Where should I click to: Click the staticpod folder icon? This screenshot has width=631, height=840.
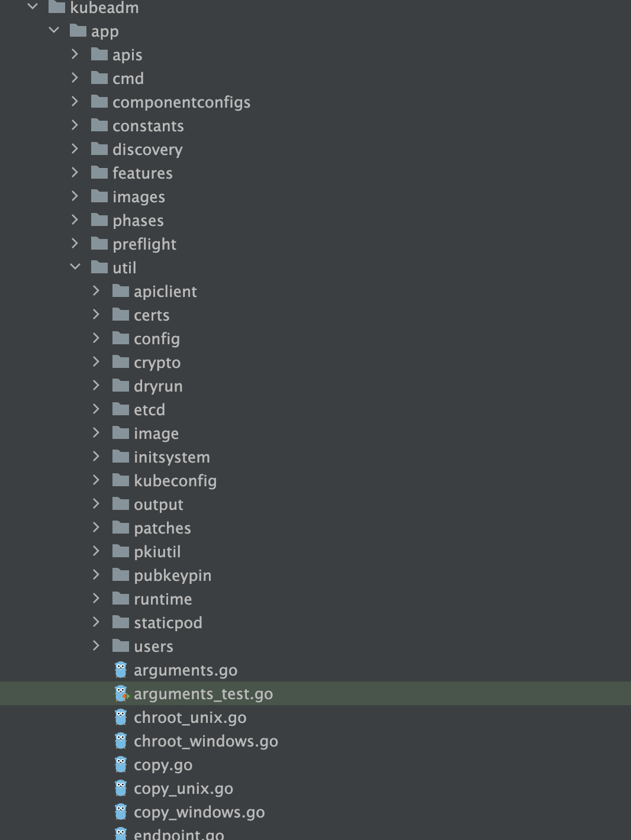tap(121, 622)
